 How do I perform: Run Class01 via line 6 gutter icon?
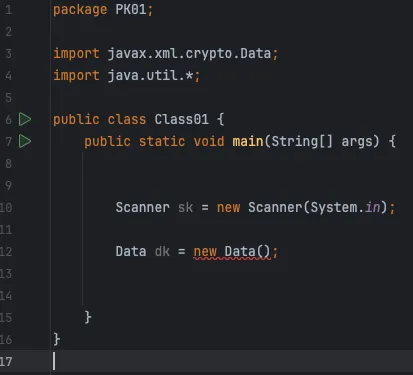(25, 119)
